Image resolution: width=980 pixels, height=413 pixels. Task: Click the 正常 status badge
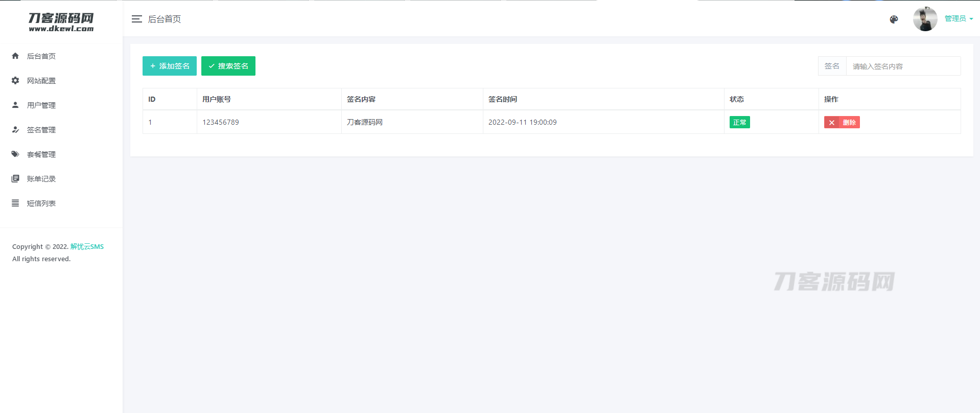[x=739, y=122]
